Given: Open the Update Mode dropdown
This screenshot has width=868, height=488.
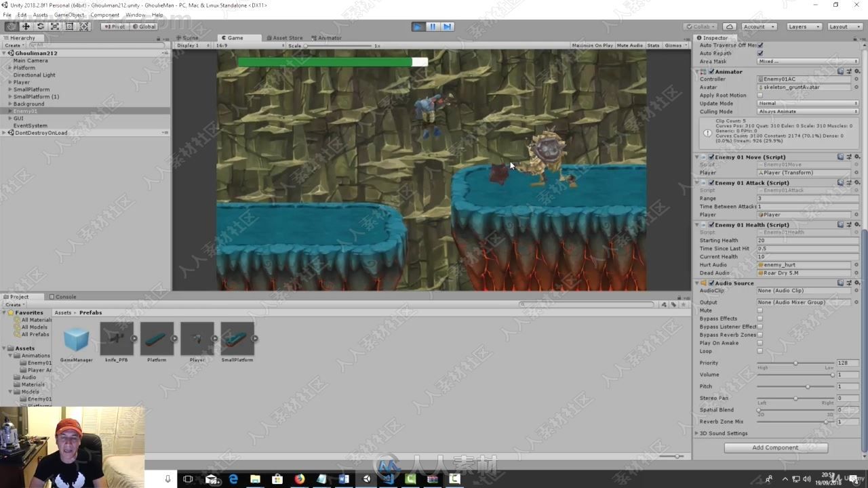Looking at the screenshot, I should [x=808, y=104].
